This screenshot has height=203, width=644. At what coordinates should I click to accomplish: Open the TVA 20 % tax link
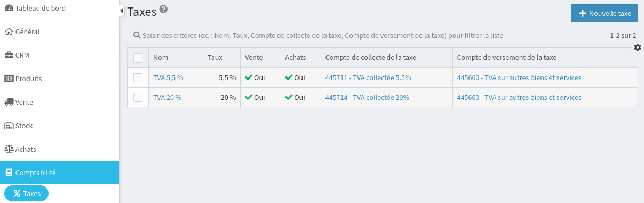[167, 97]
